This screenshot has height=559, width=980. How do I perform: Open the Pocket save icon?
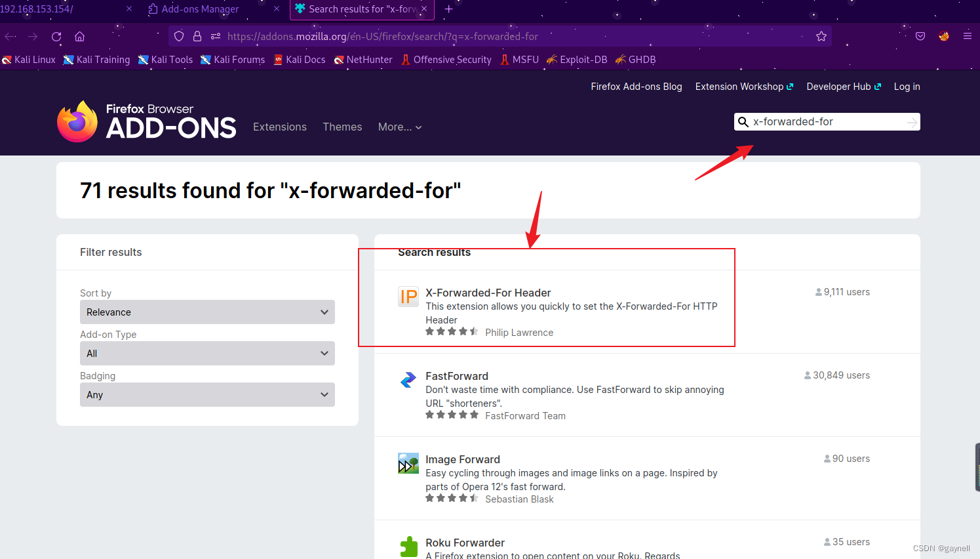click(920, 36)
